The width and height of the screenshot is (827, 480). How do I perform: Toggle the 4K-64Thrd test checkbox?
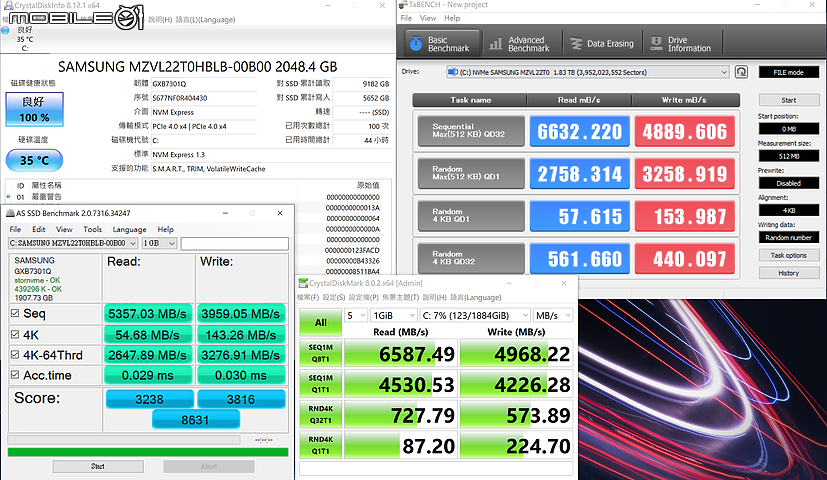[15, 354]
